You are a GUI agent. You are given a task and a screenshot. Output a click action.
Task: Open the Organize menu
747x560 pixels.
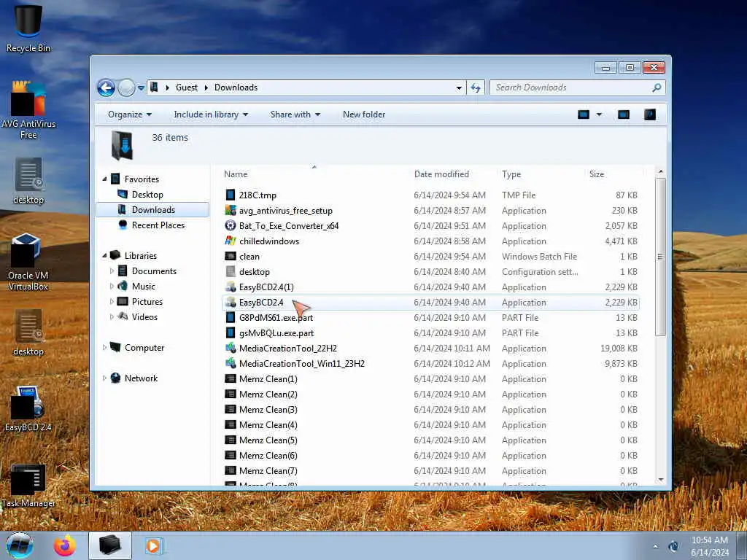(x=130, y=114)
